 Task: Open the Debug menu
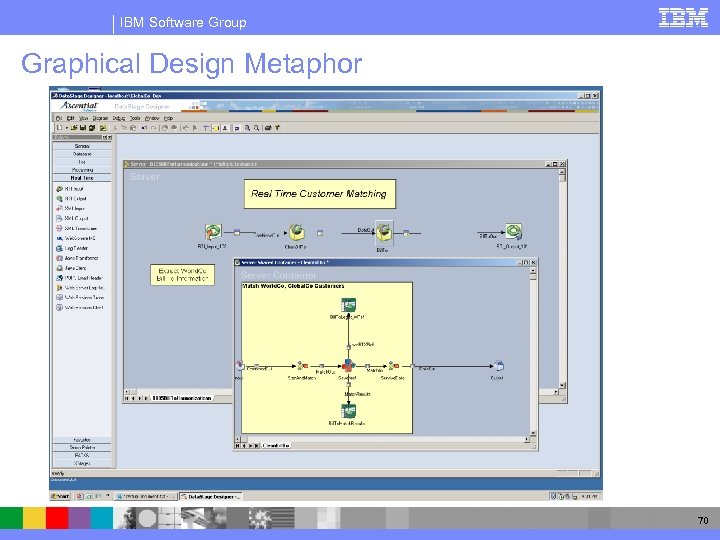118,118
